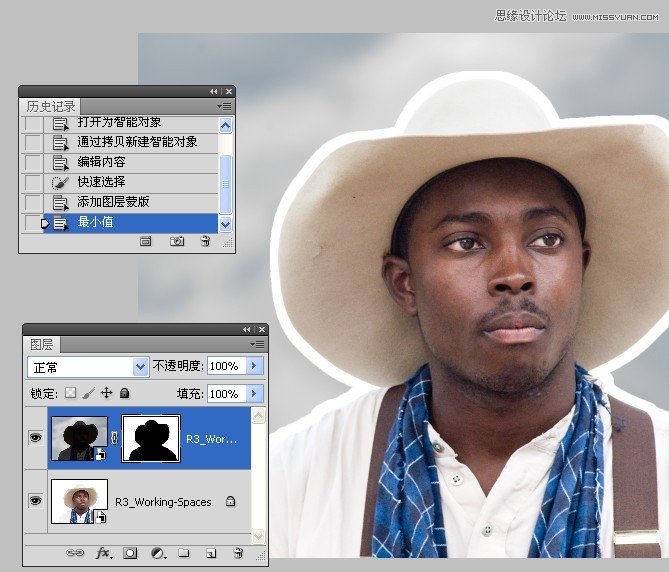Viewport: 669px width, 572px height.
Task: Click Layers panel scroll up arrow
Action: pos(258,416)
